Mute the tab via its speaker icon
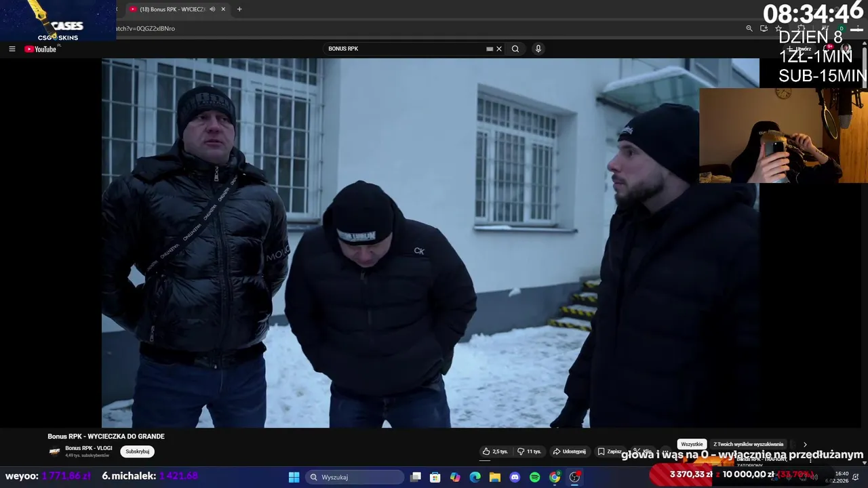 tap(212, 9)
